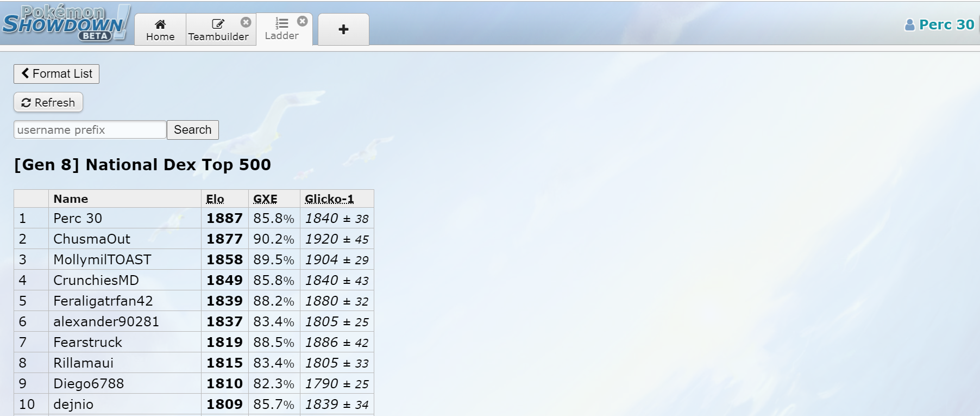This screenshot has width=980, height=416.
Task: Click the GXE value 88.5%
Action: (x=274, y=343)
